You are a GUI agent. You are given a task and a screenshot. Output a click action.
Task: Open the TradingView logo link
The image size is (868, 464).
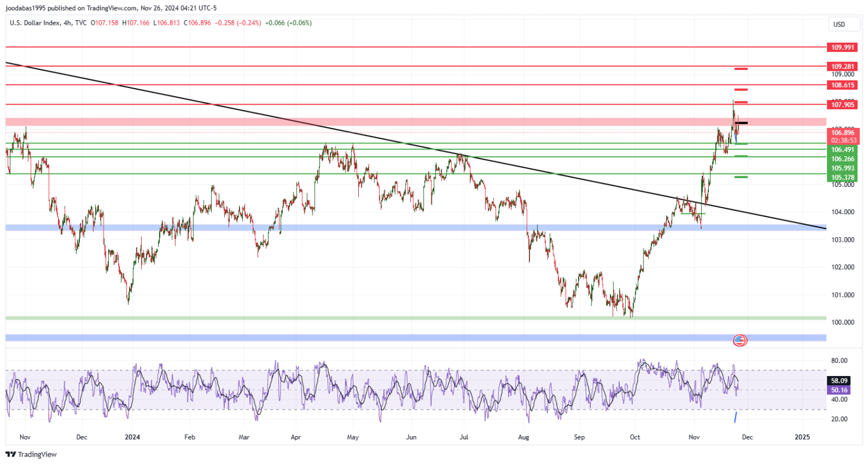tap(30, 455)
